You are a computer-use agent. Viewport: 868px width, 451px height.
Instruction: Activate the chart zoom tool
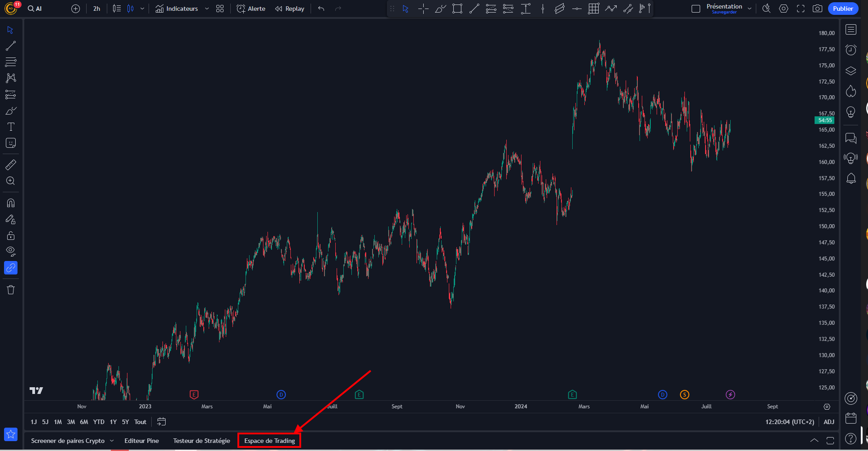point(11,181)
